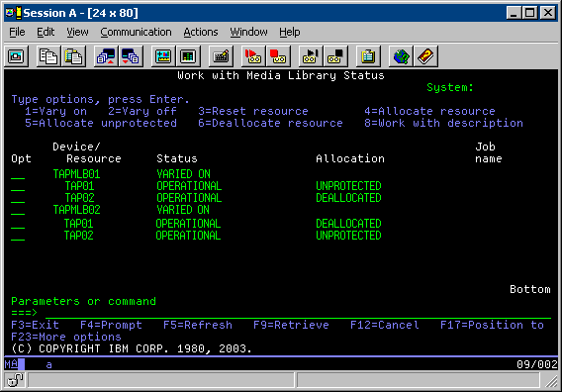Click the F4=Prompt function key text
The height and width of the screenshot is (392, 562).
111,325
